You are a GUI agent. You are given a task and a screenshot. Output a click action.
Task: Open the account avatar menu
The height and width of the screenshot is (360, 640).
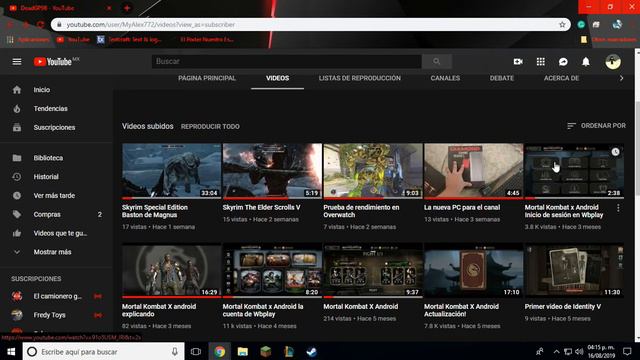pyautogui.click(x=613, y=62)
